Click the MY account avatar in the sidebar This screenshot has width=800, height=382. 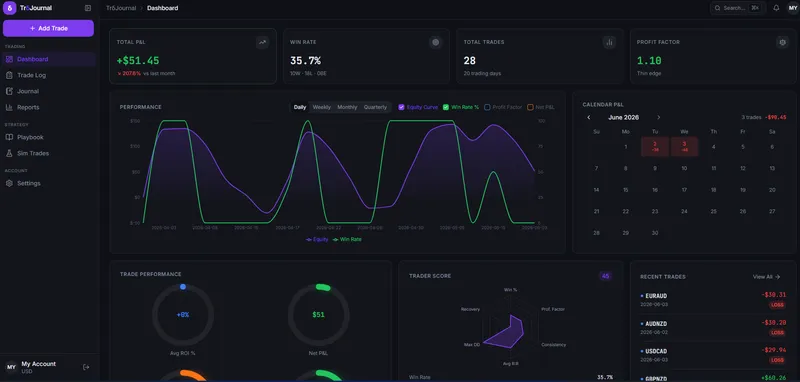[11, 367]
